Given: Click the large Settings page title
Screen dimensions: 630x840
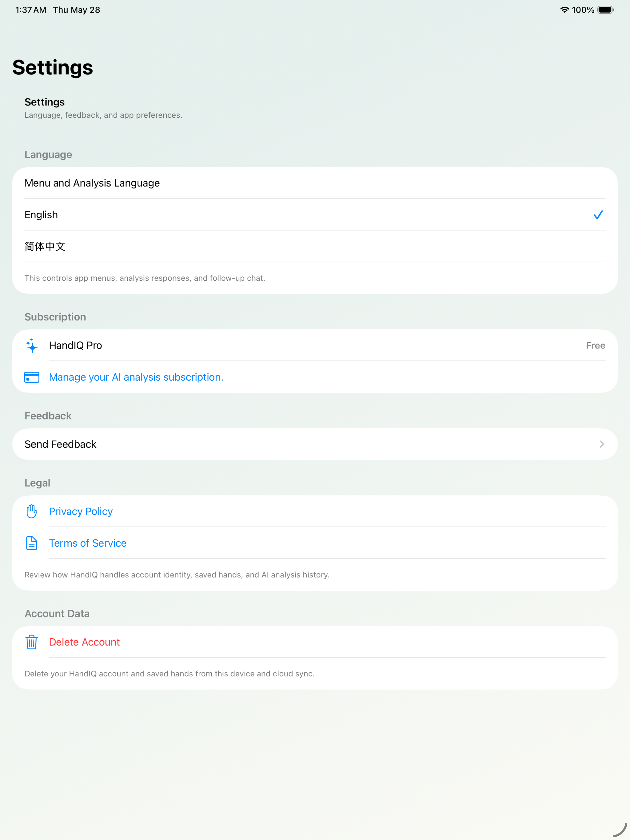Looking at the screenshot, I should point(52,68).
